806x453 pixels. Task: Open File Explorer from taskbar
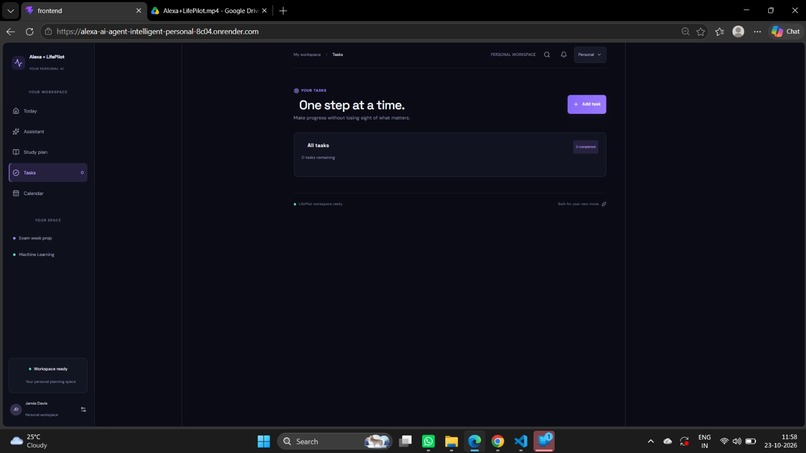tap(451, 441)
